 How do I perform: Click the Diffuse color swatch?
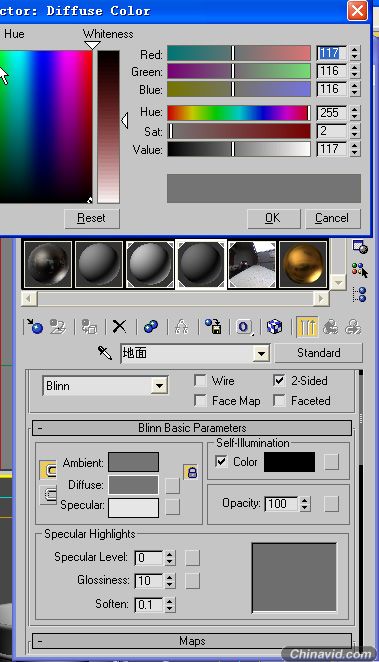click(133, 485)
